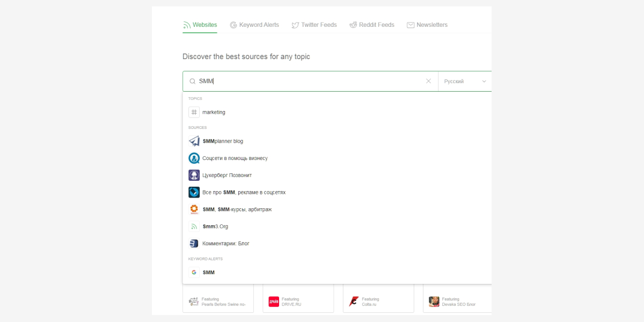Click the red DRIVE.RU logo icon
The height and width of the screenshot is (322, 644).
pyautogui.click(x=274, y=302)
